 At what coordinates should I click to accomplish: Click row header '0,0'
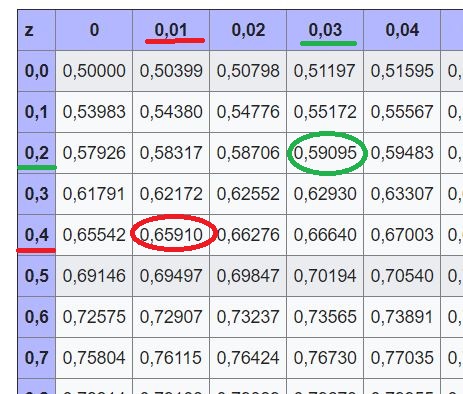(36, 71)
